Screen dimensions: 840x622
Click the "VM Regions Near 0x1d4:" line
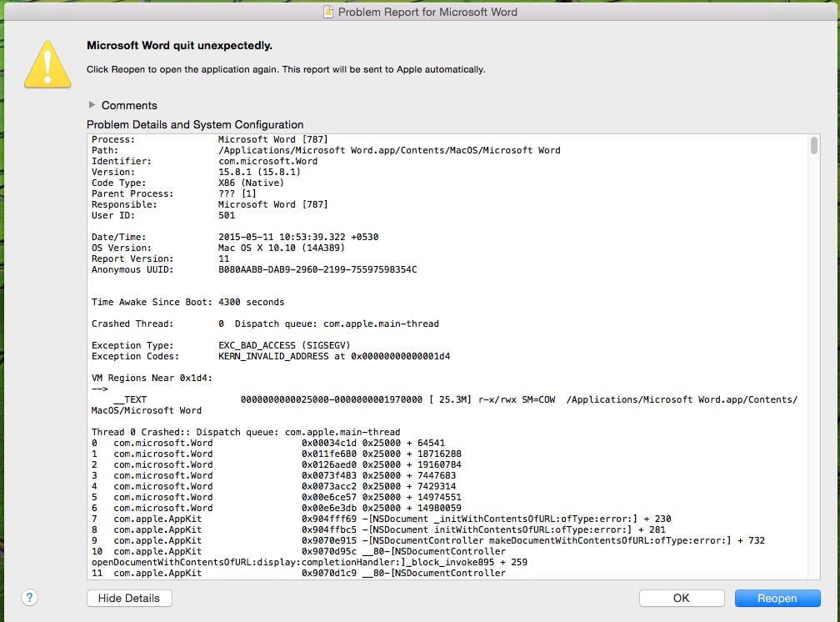click(152, 378)
